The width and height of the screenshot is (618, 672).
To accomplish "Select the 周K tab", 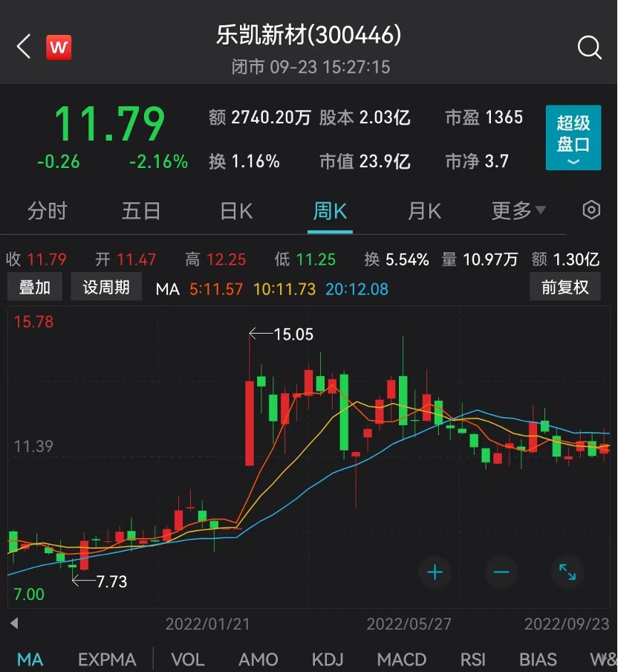I will point(330,211).
